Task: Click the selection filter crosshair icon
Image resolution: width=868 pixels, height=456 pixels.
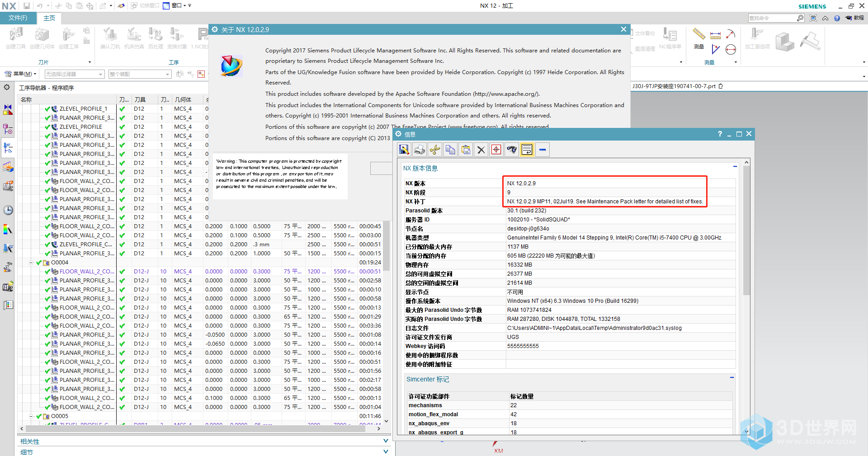Action: [201, 74]
